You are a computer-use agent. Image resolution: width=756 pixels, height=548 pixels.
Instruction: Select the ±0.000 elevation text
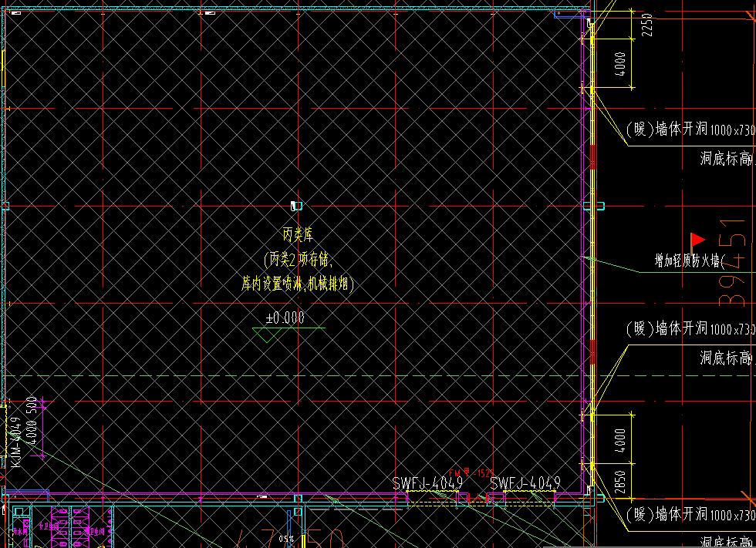[285, 318]
